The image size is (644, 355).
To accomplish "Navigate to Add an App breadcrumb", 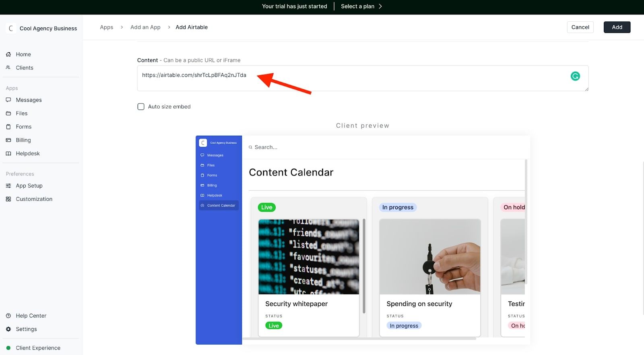I will coord(145,27).
